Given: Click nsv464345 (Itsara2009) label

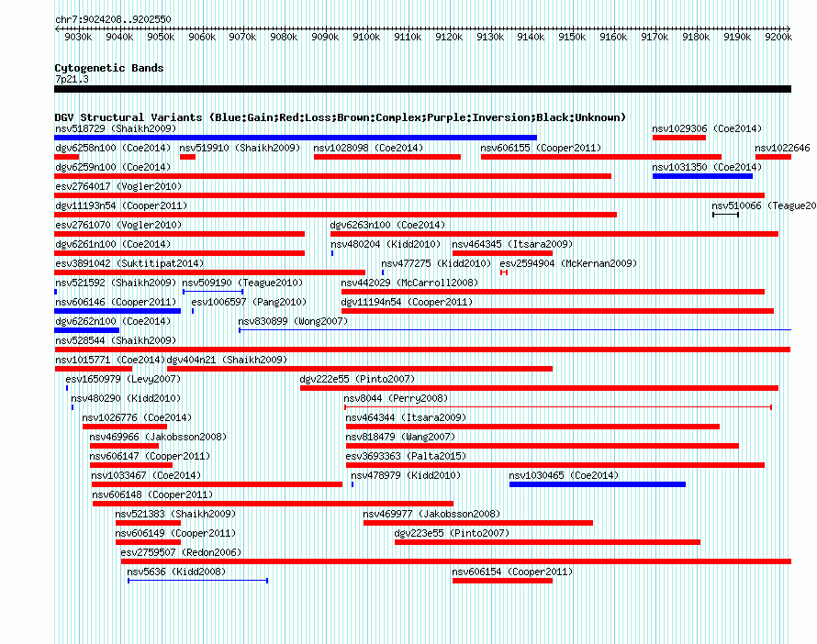Looking at the screenshot, I should point(513,244).
